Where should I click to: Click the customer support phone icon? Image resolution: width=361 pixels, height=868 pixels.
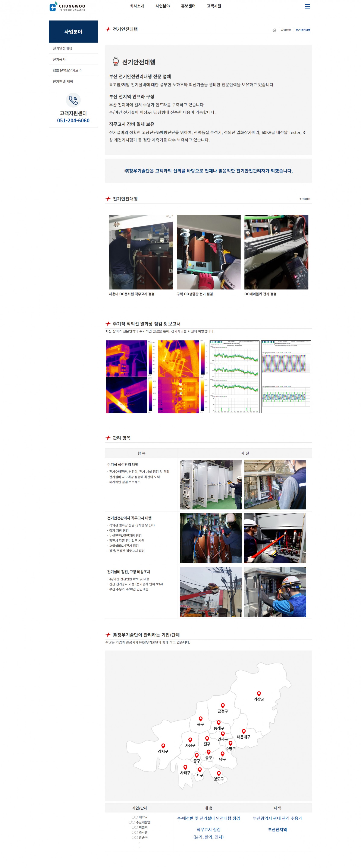73,100
